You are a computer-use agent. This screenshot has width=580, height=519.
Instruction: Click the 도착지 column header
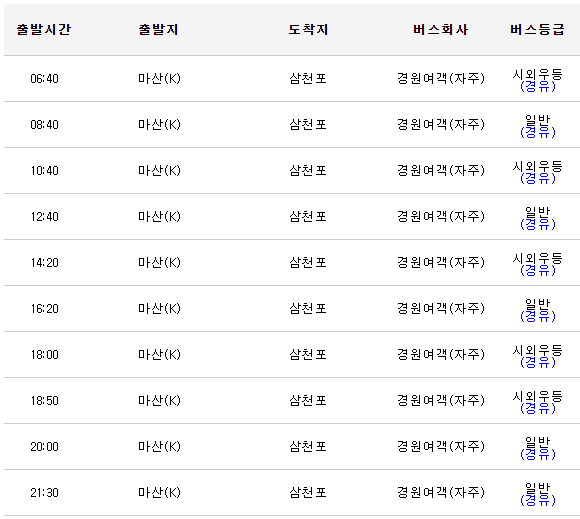pyautogui.click(x=308, y=29)
